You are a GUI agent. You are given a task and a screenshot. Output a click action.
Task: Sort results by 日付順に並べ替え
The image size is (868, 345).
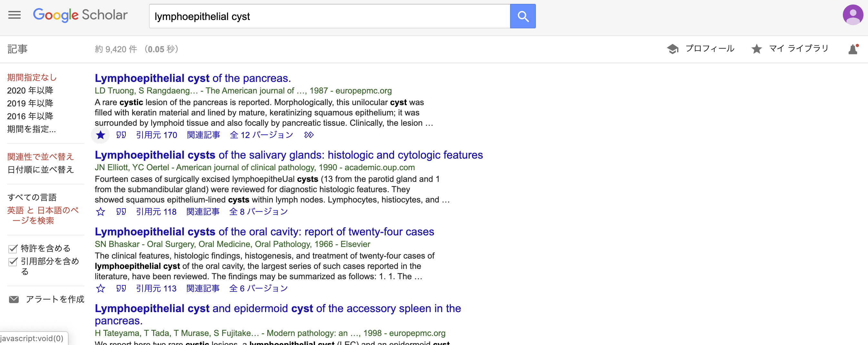click(40, 170)
